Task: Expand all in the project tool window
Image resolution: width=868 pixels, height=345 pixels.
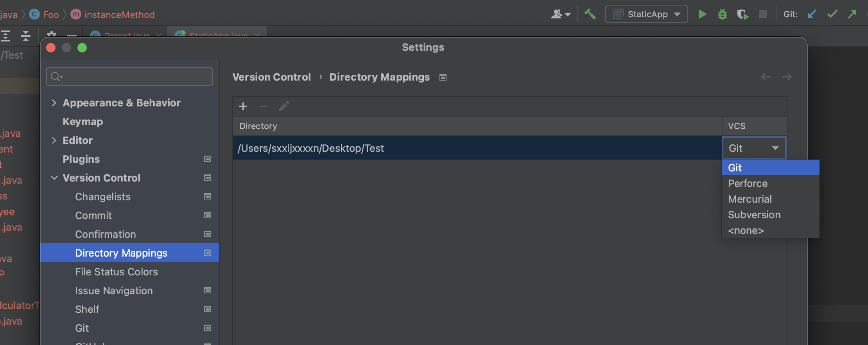Action: pyautogui.click(x=5, y=36)
